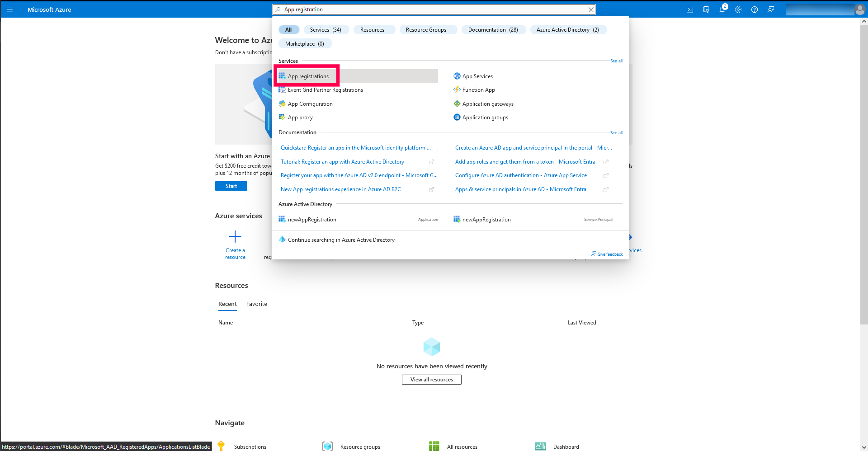Select the Azure Active Directory (2) filter
This screenshot has width=868, height=451.
(x=568, y=29)
